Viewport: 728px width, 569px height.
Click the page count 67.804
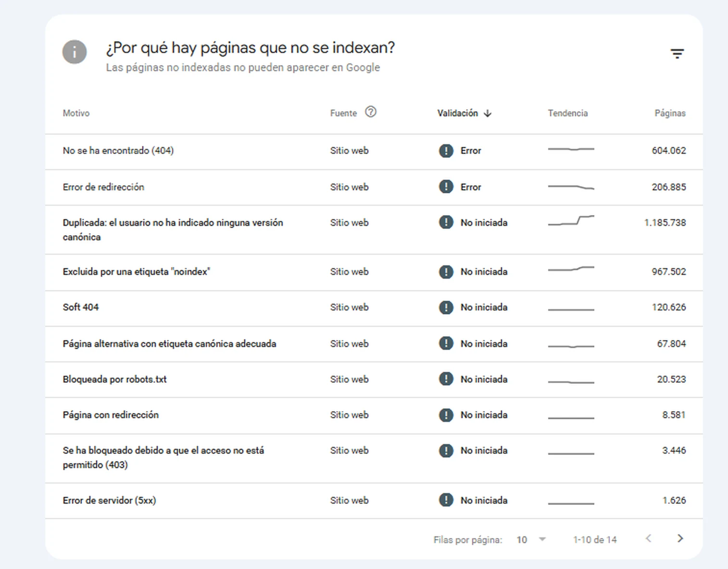[x=671, y=344]
